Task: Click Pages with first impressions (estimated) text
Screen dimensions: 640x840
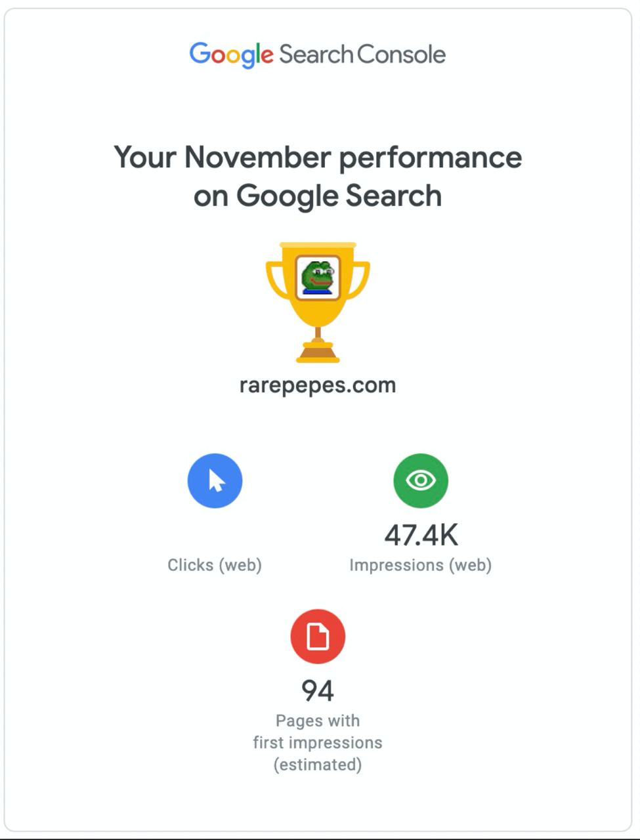Action: pos(318,742)
